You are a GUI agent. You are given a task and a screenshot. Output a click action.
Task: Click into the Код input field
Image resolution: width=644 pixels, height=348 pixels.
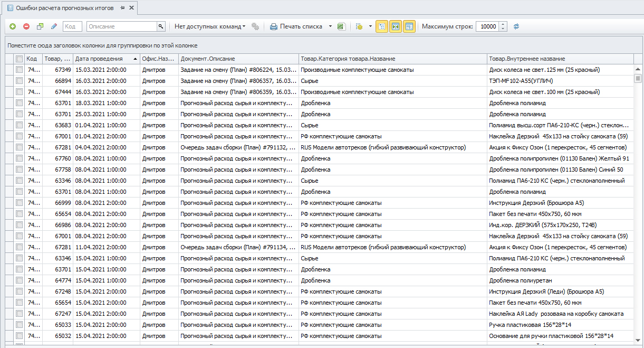coord(72,26)
